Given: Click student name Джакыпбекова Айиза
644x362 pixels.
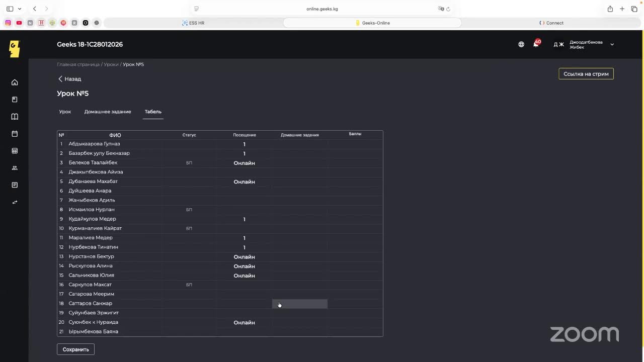Looking at the screenshot, I should (x=96, y=172).
